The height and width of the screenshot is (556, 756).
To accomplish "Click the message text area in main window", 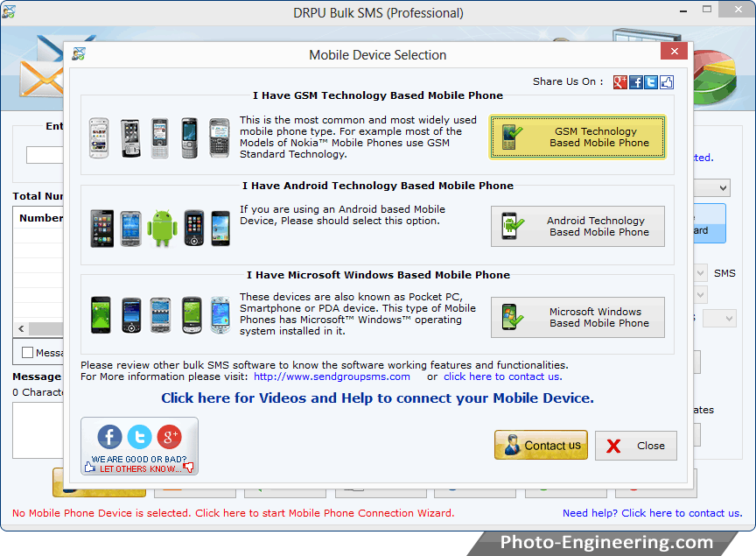I will [38, 430].
